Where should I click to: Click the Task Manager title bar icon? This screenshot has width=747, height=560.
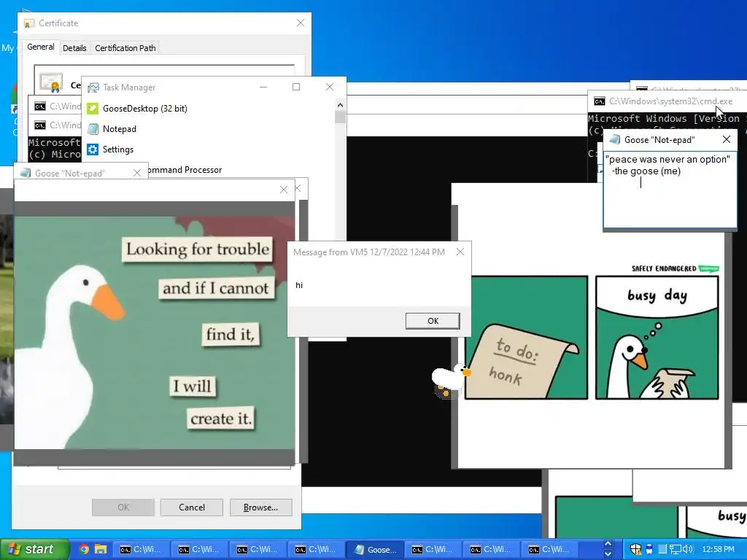tap(93, 87)
